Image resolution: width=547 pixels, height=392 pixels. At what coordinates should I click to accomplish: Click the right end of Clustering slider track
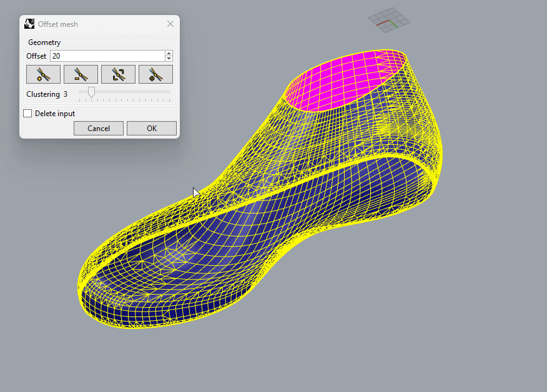pos(169,92)
